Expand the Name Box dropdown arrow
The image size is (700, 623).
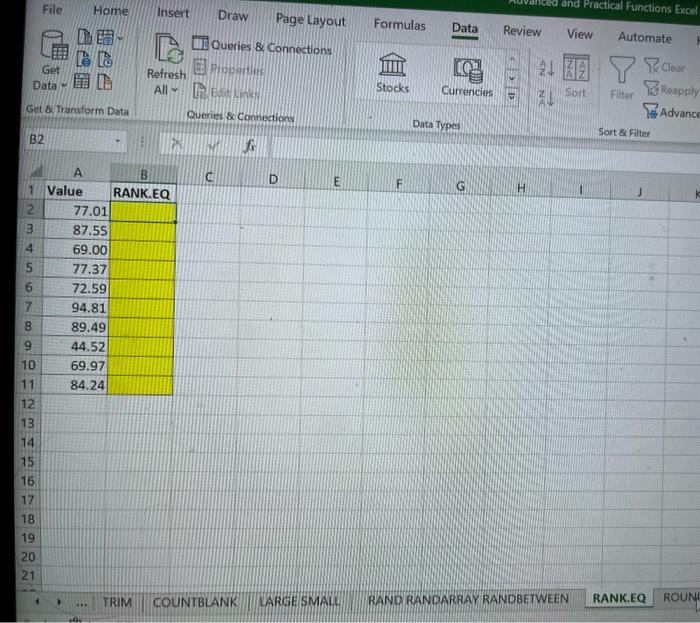pos(118,141)
